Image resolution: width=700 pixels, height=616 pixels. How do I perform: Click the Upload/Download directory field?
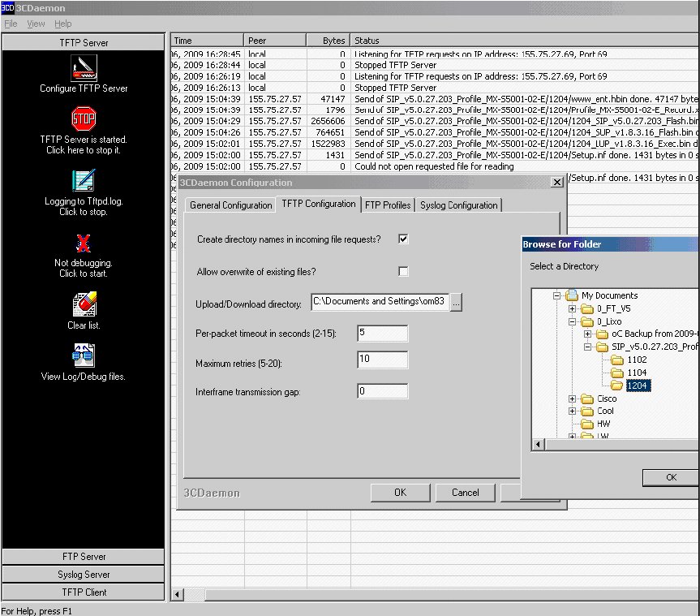(380, 302)
